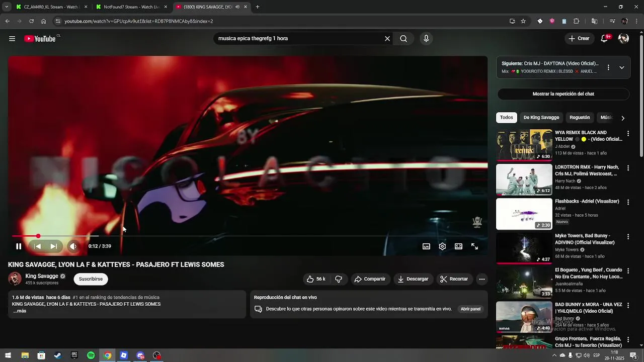The image size is (644, 362).
Task: Open options for Flashbacks - Adriel video
Action: coord(628,202)
